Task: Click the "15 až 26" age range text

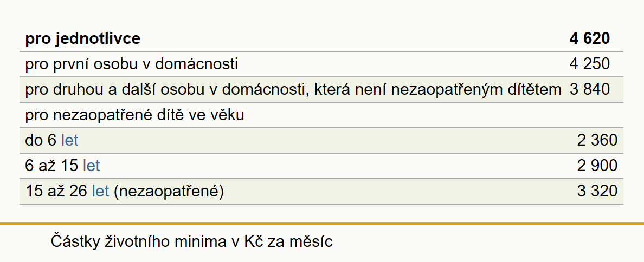Action: [x=56, y=191]
